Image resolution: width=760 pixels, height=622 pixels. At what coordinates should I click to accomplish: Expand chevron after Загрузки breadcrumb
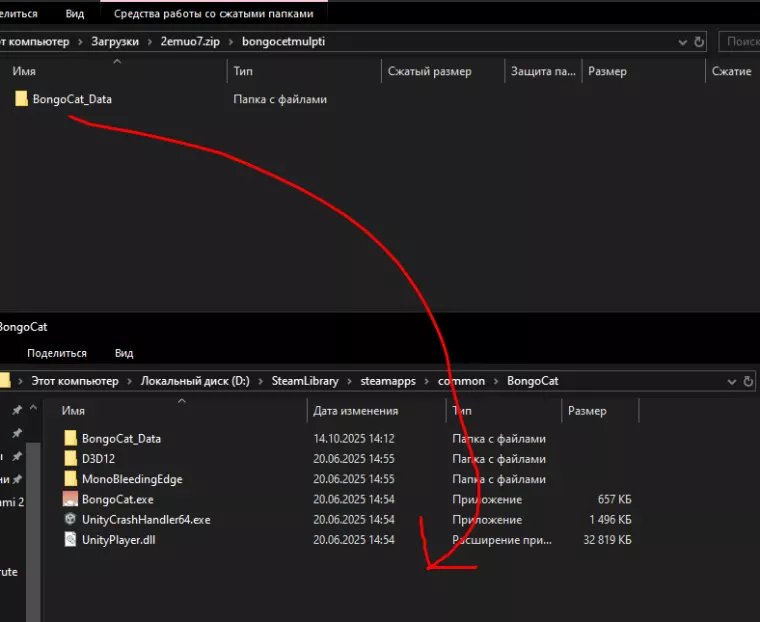pos(136,42)
